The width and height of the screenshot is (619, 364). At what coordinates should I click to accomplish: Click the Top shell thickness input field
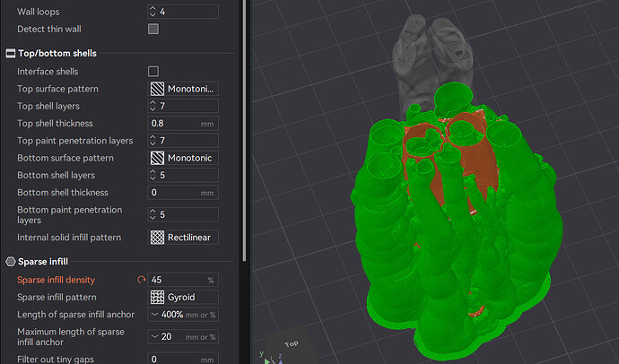click(183, 124)
